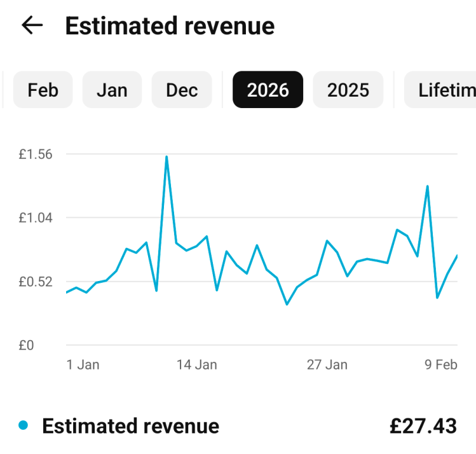The image size is (476, 454).
Task: Click the 27 Jan date axis label
Action: 327,364
